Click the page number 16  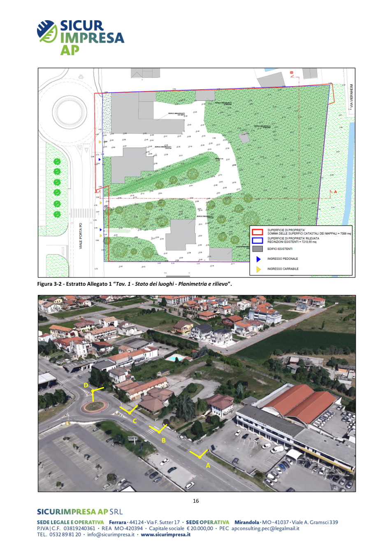(x=196, y=501)
